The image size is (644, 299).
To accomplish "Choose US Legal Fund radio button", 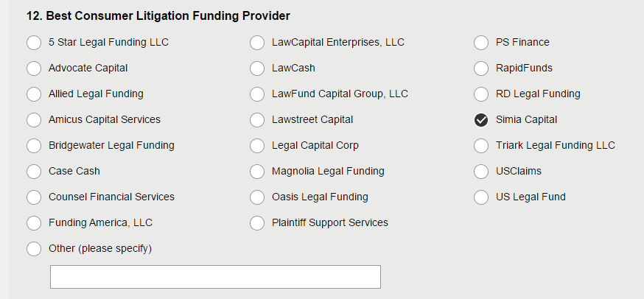I will tap(481, 197).
